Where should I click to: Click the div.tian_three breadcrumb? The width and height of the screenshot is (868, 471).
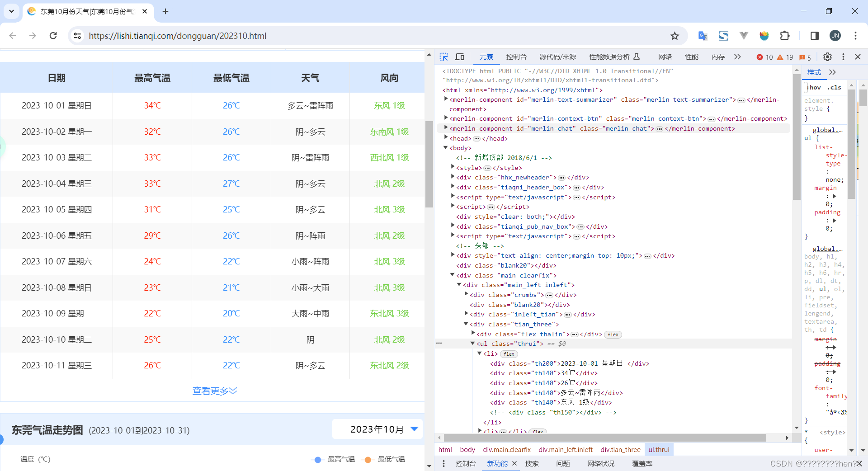click(x=620, y=450)
